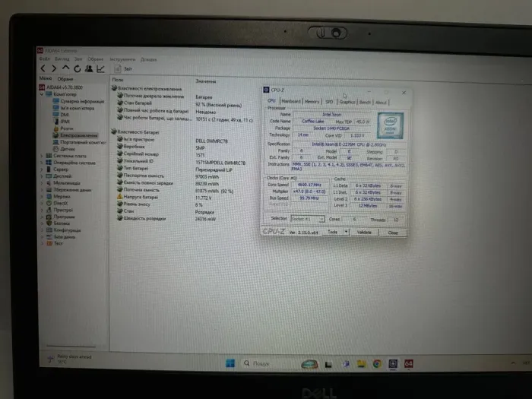Expand the Збереження даних node
The width and height of the screenshot is (532, 399).
click(42, 190)
